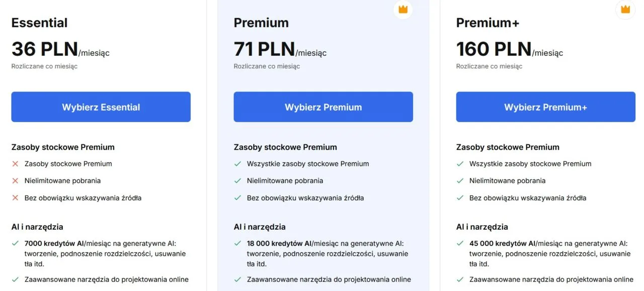
Task: Click the Wybierz Premium button
Action: coord(323,107)
